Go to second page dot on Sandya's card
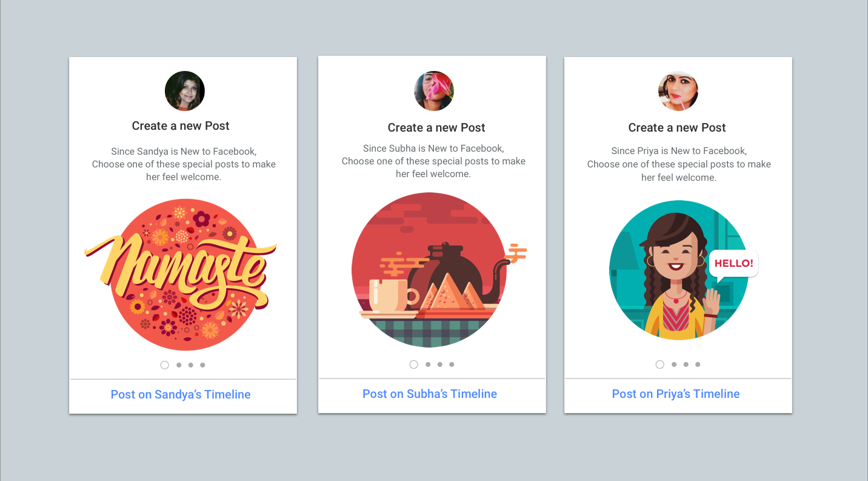The image size is (868, 481). click(179, 365)
